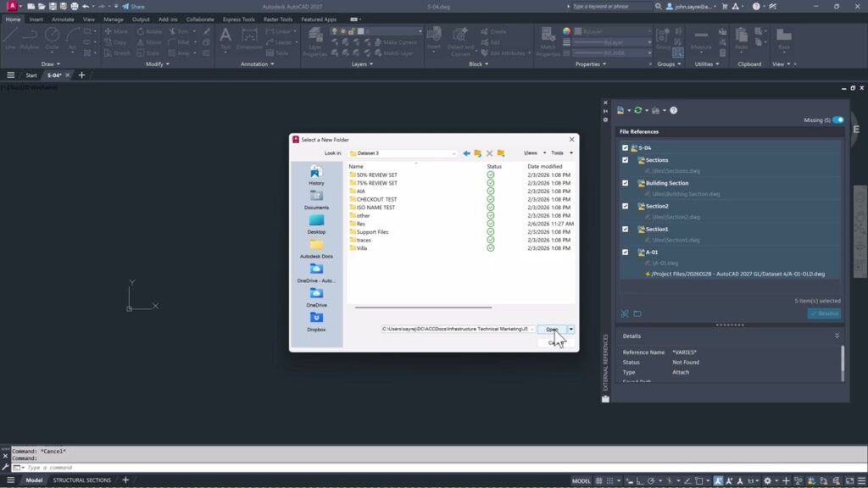Click the Delete X icon in the dialog toolbar
The image size is (868, 488).
tap(489, 153)
